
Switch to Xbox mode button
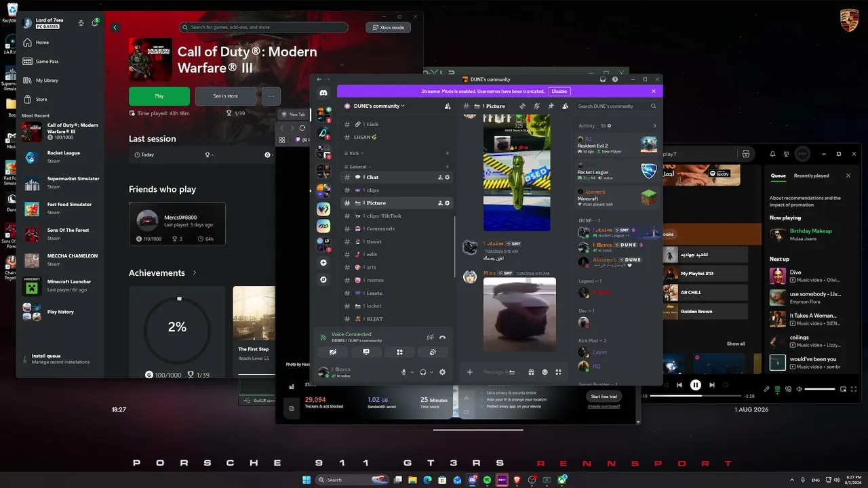pos(388,28)
